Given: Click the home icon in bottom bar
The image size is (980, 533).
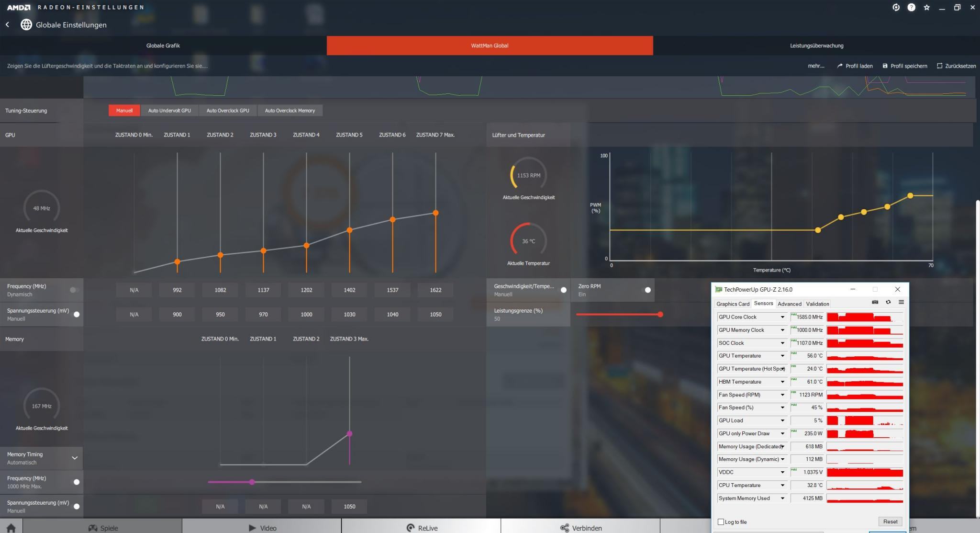Looking at the screenshot, I should (11, 527).
